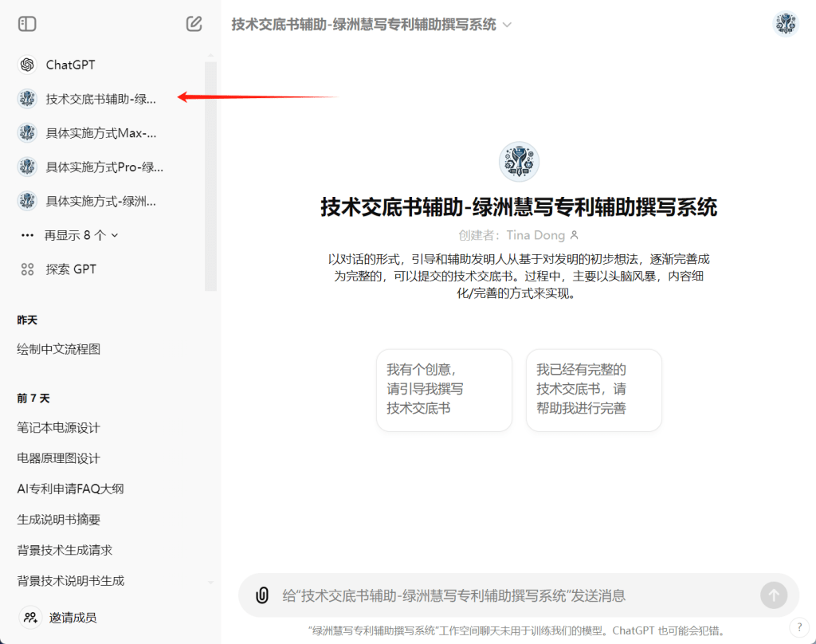Click the GPT logo above the title
Image resolution: width=816 pixels, height=644 pixels.
click(x=519, y=162)
